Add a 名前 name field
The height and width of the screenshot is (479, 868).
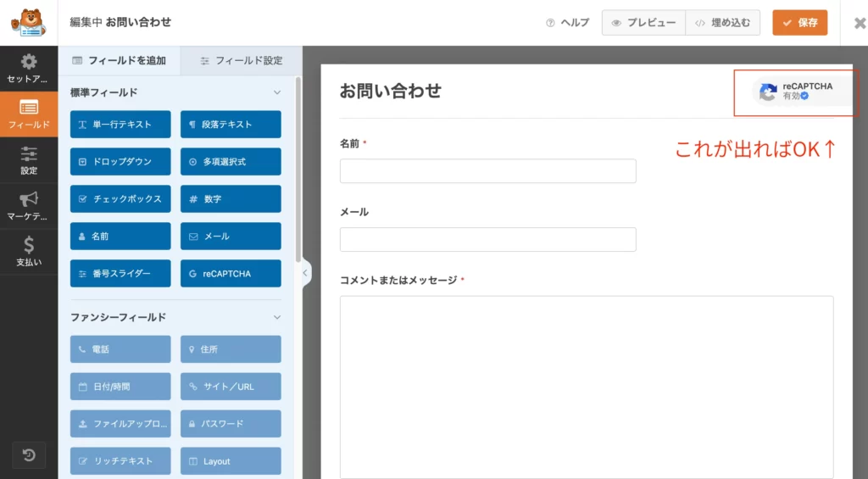pos(120,237)
